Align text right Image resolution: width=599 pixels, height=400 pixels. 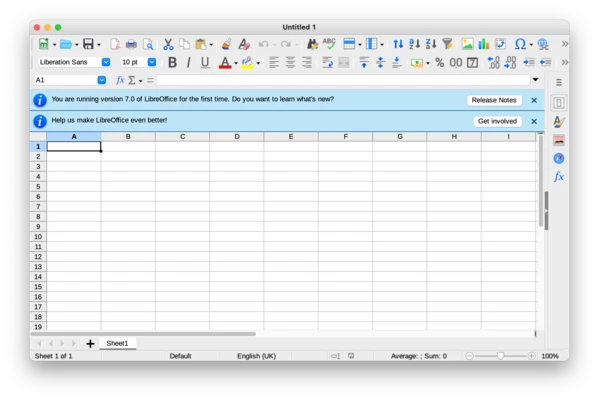pos(307,62)
